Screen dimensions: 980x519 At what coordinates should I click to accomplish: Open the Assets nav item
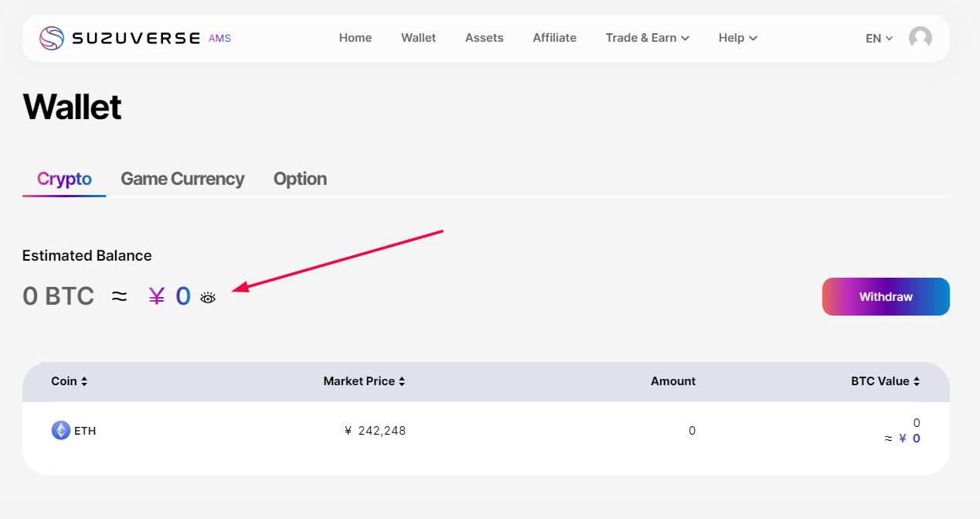(x=484, y=38)
